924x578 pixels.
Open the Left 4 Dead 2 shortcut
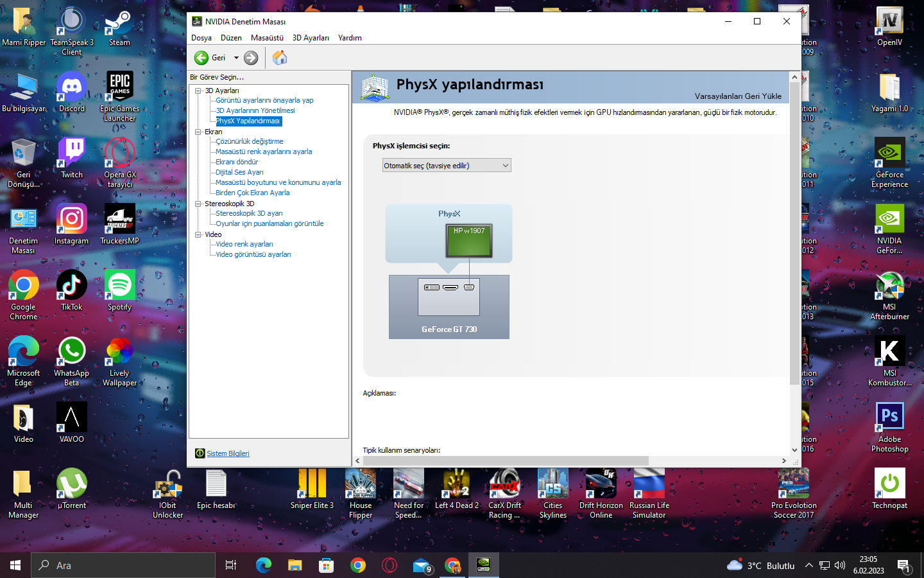457,489
